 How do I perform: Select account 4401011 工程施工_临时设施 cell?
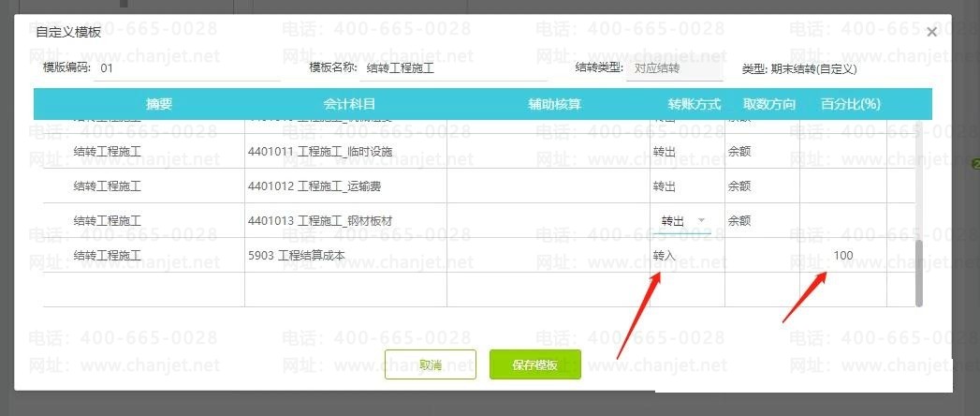coord(345,152)
